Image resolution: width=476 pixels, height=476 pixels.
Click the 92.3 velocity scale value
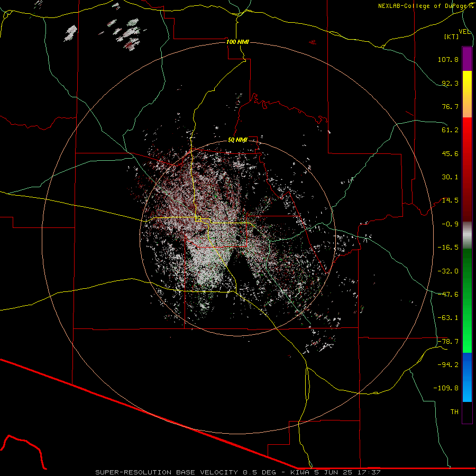tap(450, 83)
